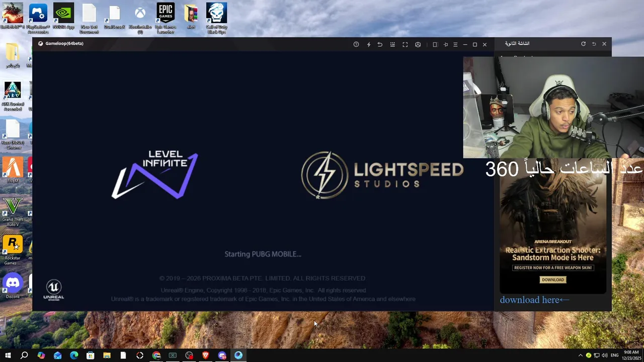
Task: Open the Jlett folder on desktop
Action: pyautogui.click(x=191, y=16)
